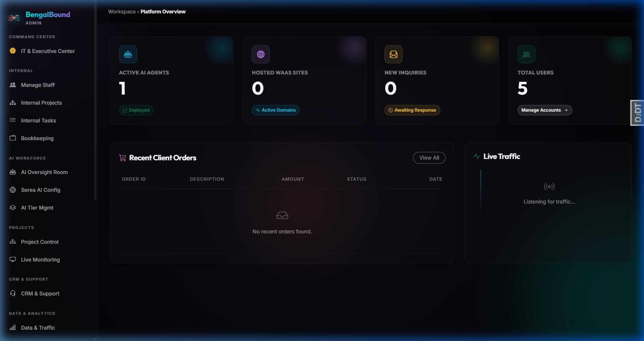
Task: Click the Workspace breadcrumb link
Action: [122, 12]
